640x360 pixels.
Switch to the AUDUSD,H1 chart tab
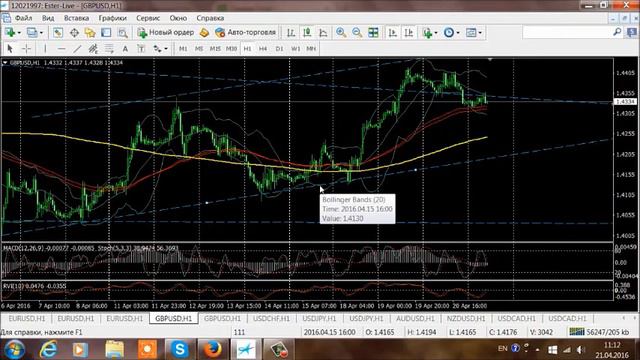(416, 318)
